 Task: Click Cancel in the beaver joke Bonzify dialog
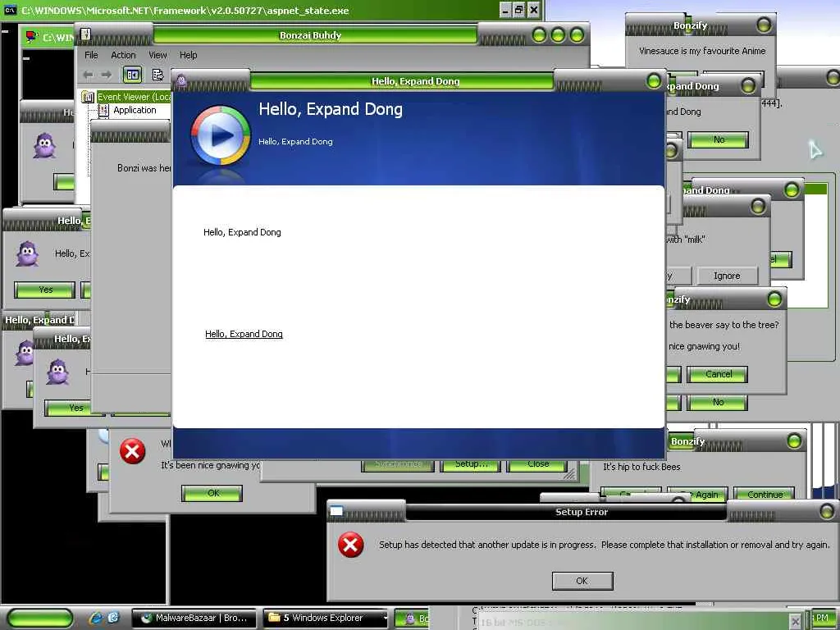[718, 374]
